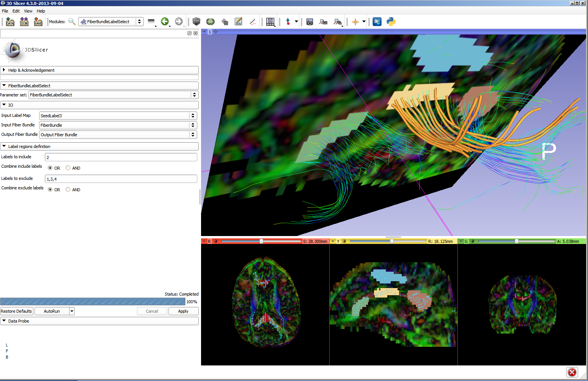The width and height of the screenshot is (588, 381).
Task: Open the Python interactor icon
Action: [x=391, y=22]
